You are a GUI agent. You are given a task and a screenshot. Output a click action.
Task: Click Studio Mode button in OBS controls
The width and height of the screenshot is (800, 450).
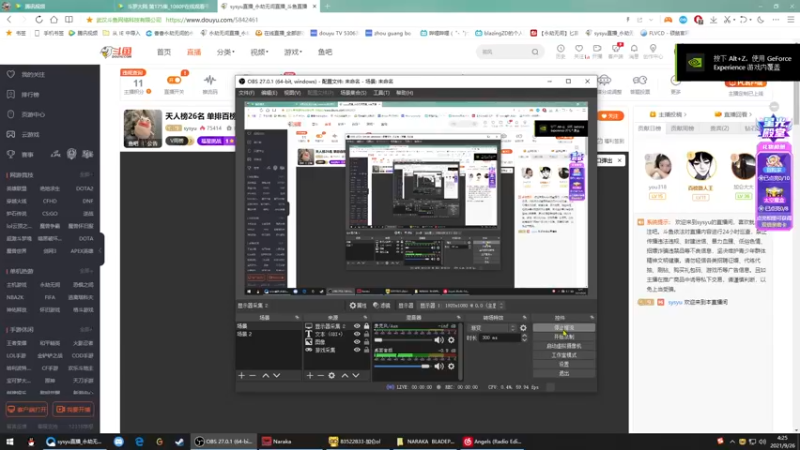click(x=564, y=355)
